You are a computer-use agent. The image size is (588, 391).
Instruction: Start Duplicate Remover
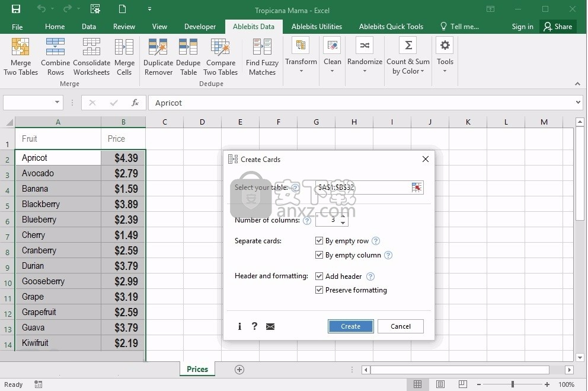pos(158,56)
